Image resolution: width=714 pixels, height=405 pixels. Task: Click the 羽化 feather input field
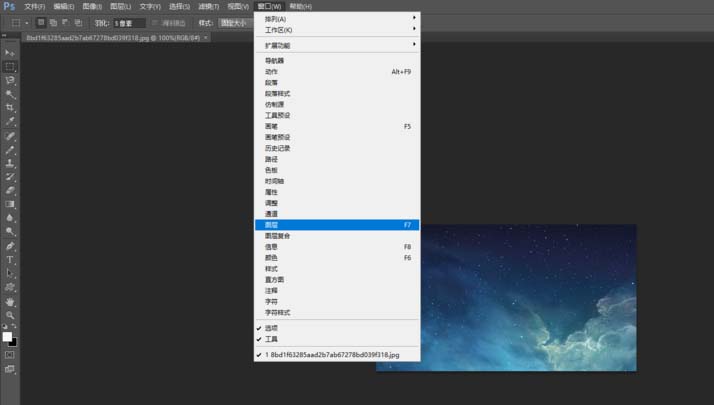pyautogui.click(x=129, y=23)
